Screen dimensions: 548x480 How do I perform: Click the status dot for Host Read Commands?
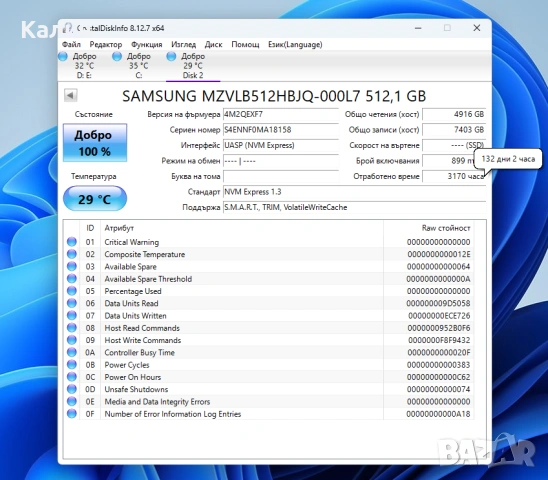[72, 328]
